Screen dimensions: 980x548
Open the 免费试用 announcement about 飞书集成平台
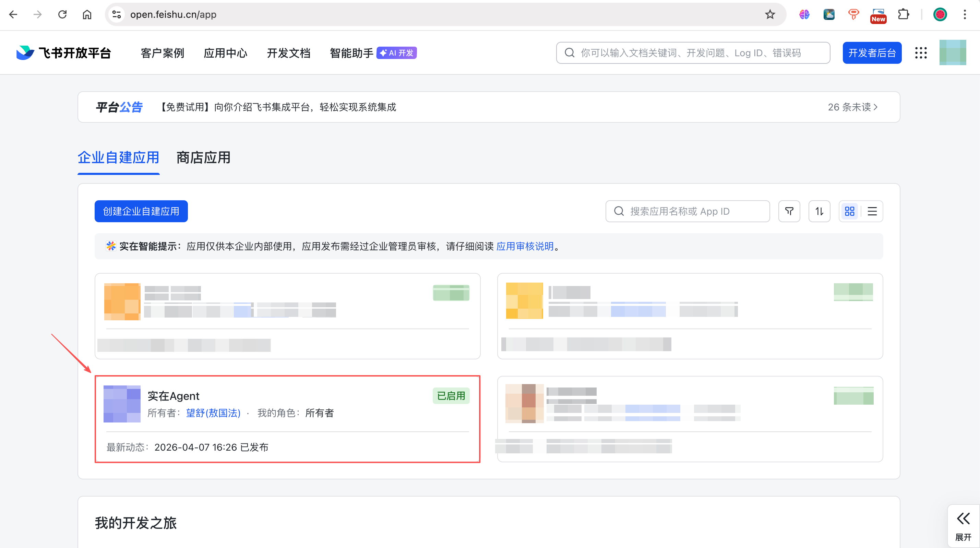coord(277,107)
